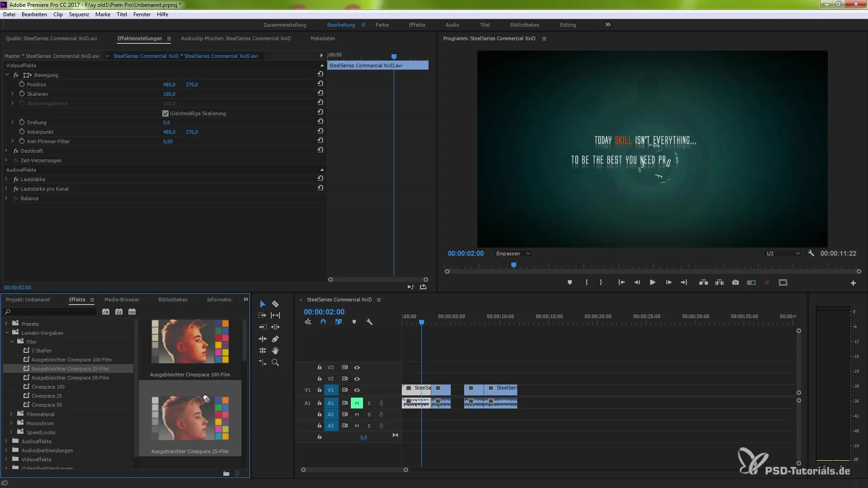The height and width of the screenshot is (488, 868).
Task: Filter effects by YUV badge
Action: pos(132,312)
